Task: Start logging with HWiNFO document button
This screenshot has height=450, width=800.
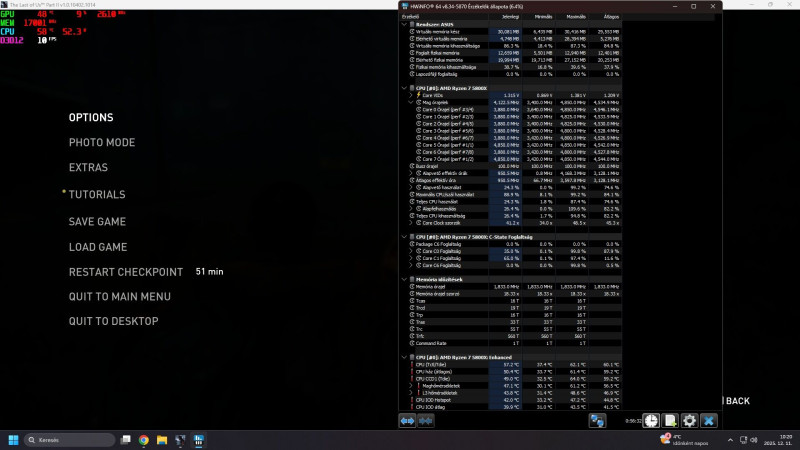Action: click(670, 421)
